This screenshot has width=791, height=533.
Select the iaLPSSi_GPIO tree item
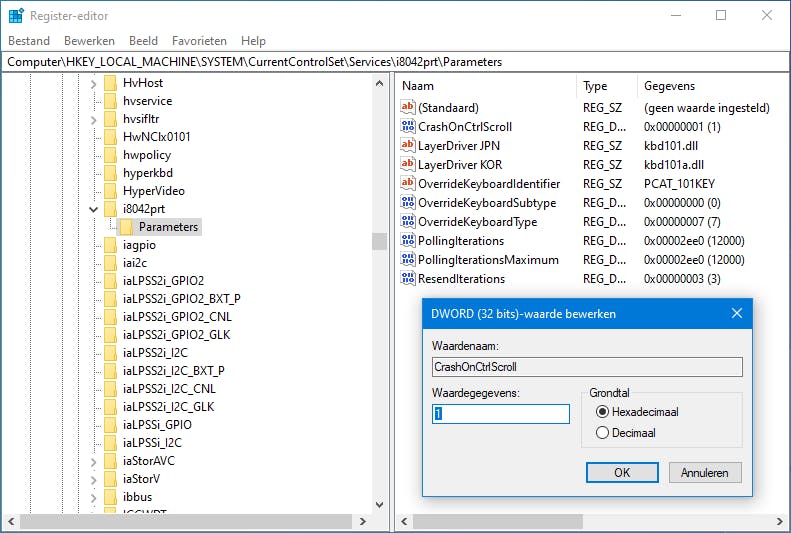click(157, 425)
